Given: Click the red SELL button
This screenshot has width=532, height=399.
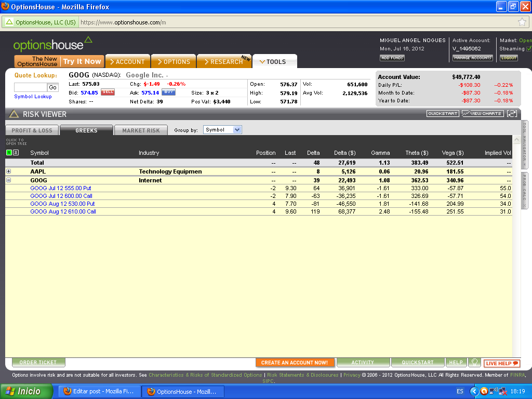Looking at the screenshot, I should [x=108, y=92].
